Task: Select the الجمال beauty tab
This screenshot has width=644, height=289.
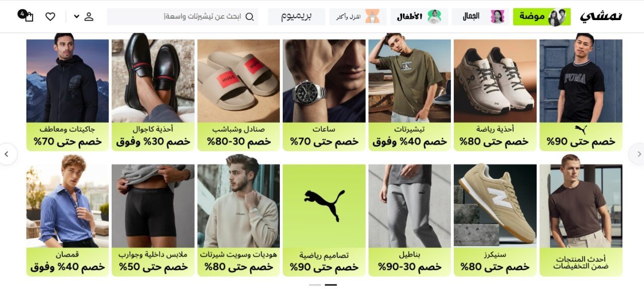Action: 480,17
